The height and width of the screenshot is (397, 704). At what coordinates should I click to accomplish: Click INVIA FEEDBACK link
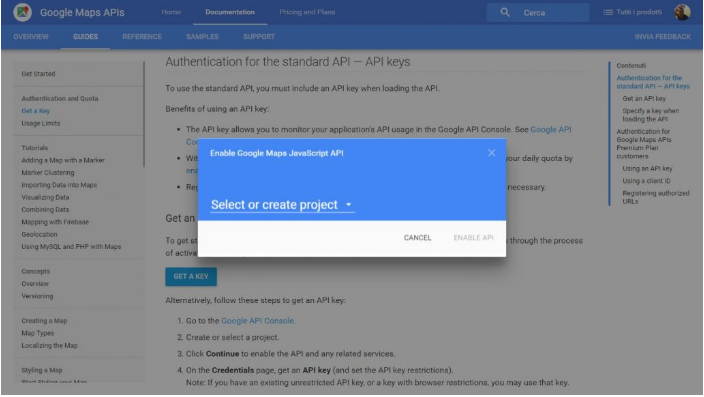pyautogui.click(x=662, y=37)
